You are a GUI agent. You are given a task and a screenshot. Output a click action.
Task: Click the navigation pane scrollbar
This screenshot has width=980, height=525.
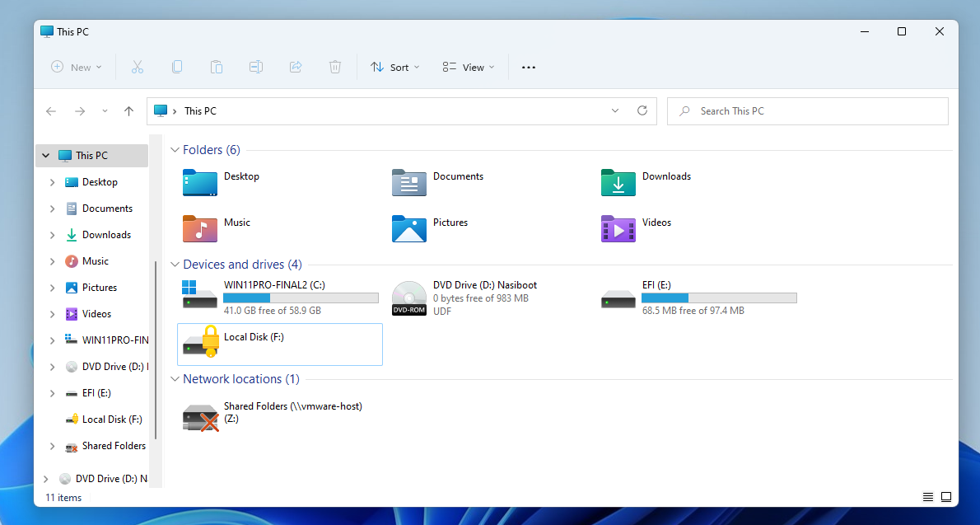click(x=155, y=349)
